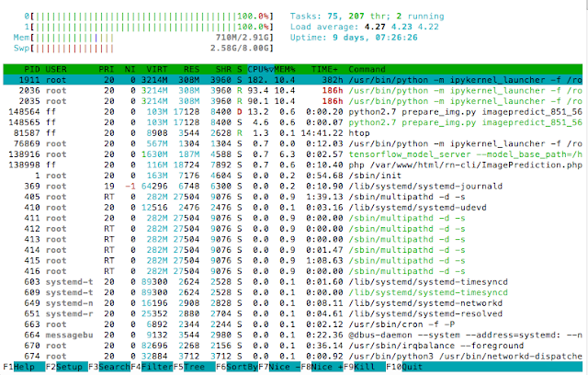The width and height of the screenshot is (588, 375).
Task: Sort by RES column header
Action: tap(191, 69)
